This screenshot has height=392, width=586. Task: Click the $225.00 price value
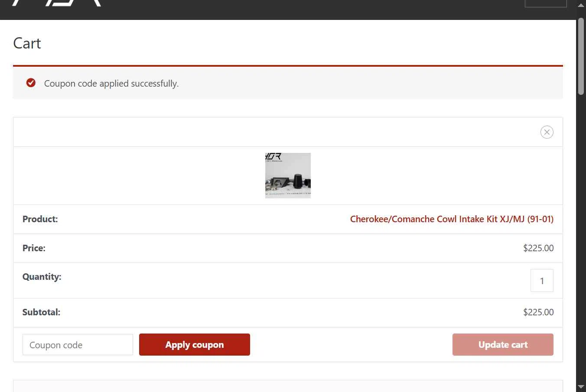click(x=538, y=248)
